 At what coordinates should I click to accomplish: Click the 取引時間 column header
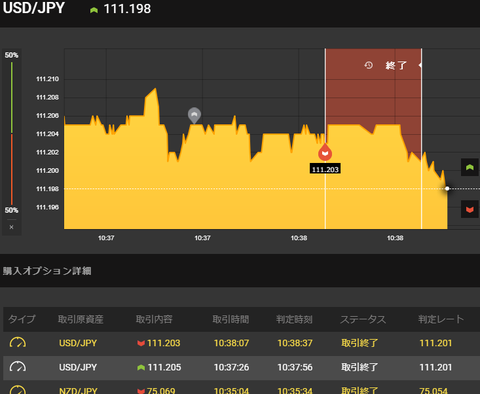[231, 319]
